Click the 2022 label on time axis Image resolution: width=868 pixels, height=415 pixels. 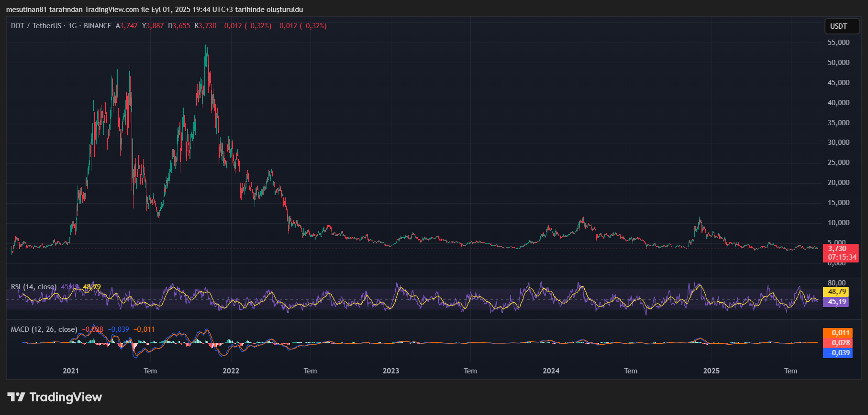click(x=231, y=371)
